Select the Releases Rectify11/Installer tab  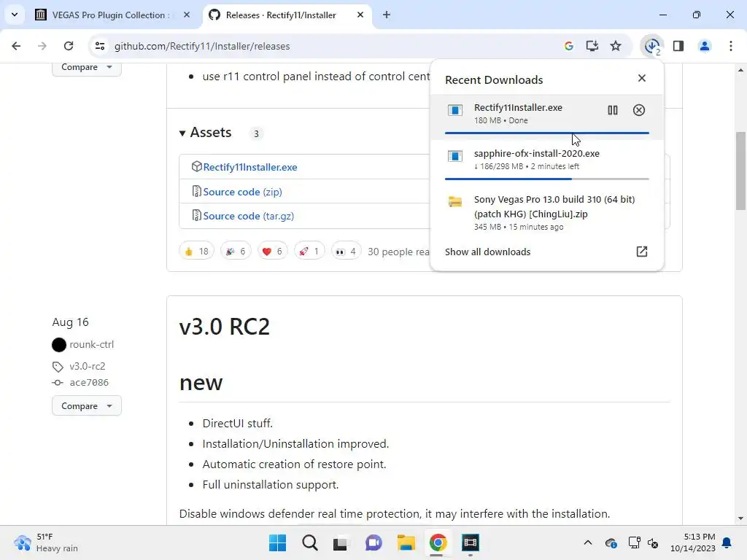tap(287, 15)
